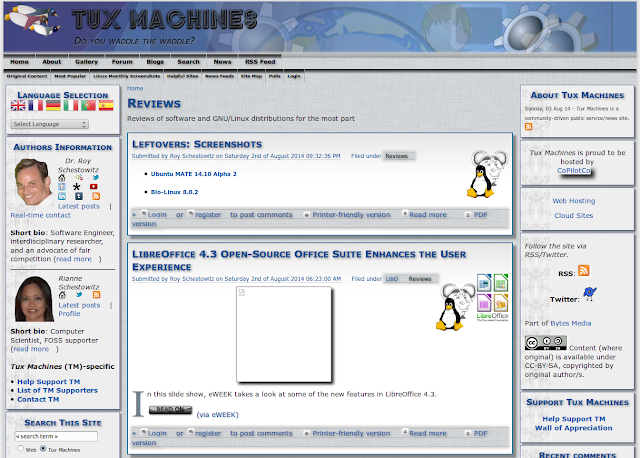Open Login in secondary menu
Image resolution: width=640 pixels, height=458 pixels.
[x=294, y=76]
